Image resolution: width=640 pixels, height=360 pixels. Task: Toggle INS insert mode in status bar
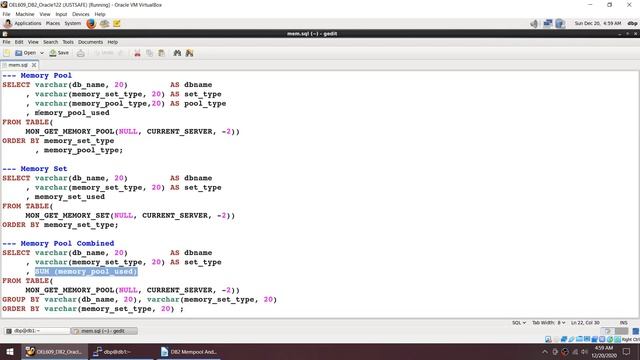[624, 323]
